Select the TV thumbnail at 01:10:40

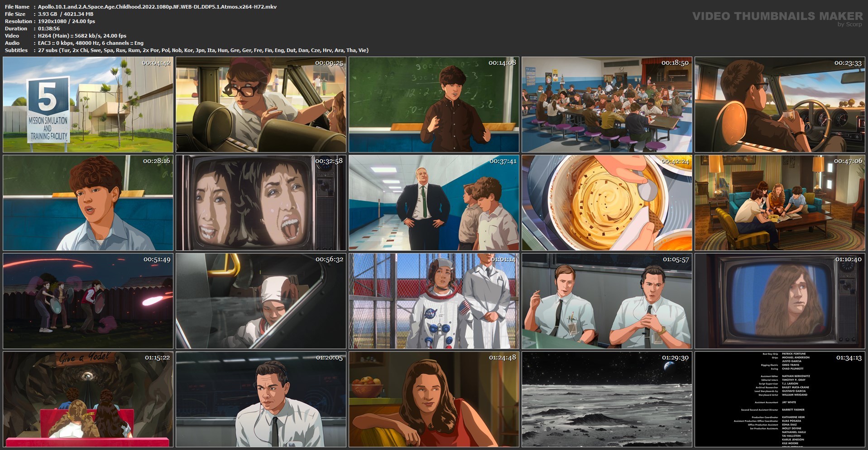tap(780, 301)
